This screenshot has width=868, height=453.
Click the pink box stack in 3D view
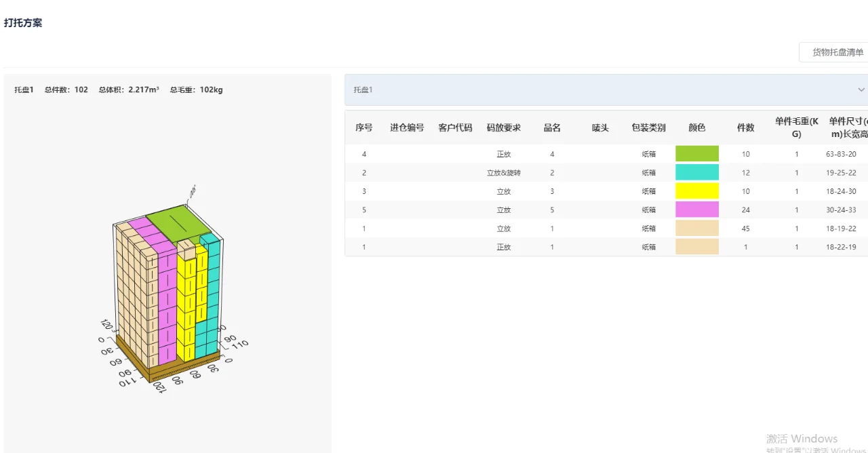pos(167,305)
